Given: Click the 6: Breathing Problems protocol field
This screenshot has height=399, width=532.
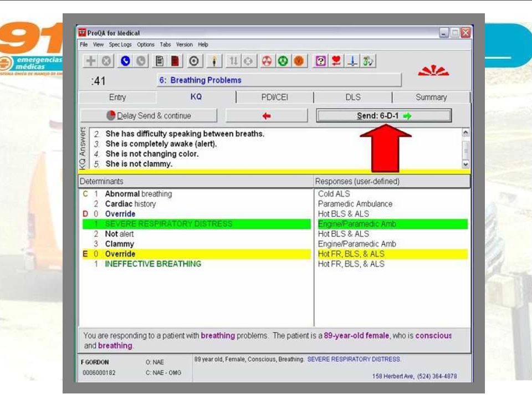Looking at the screenshot, I should (279, 80).
